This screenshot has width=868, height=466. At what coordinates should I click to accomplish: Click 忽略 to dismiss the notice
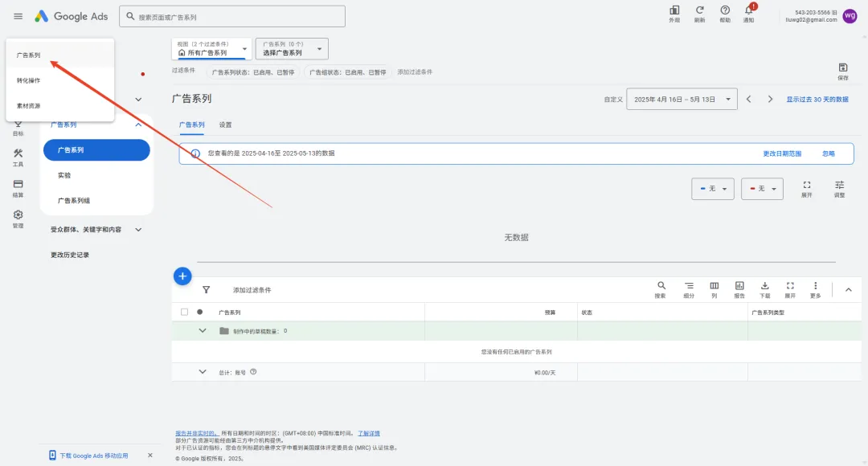[x=828, y=153]
